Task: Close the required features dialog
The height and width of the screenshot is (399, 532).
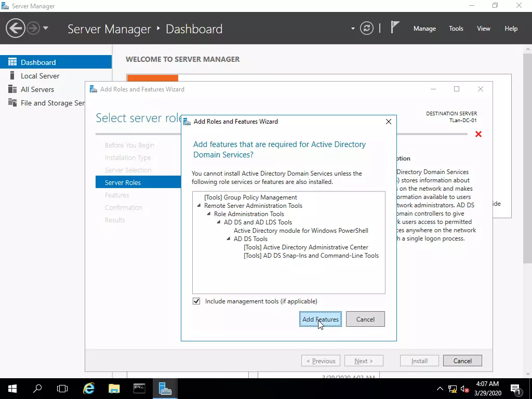Action: [389, 122]
